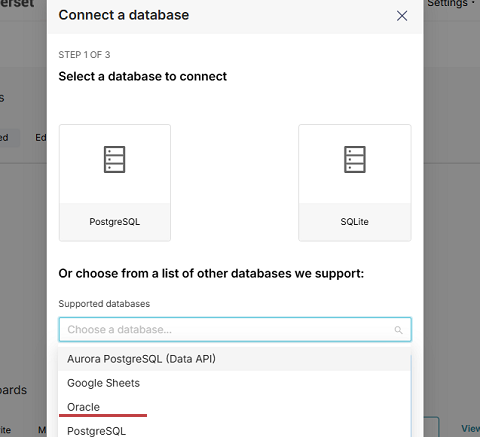Click the View link behind the dialog
This screenshot has width=480, height=437.
tap(470, 428)
